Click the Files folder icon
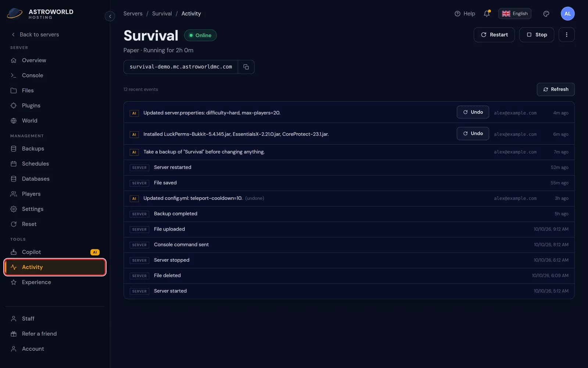 [14, 91]
